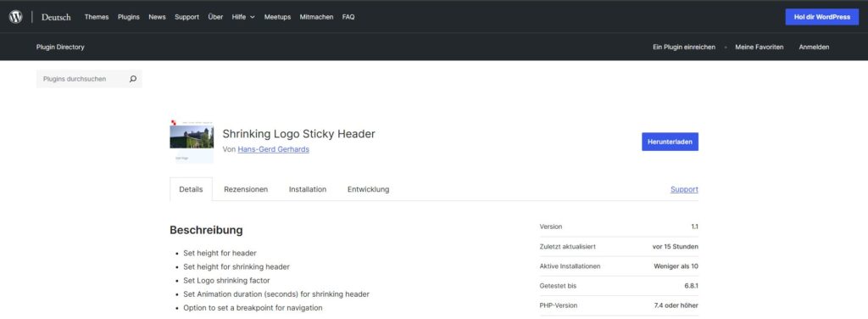Open the FAQ page

point(348,17)
